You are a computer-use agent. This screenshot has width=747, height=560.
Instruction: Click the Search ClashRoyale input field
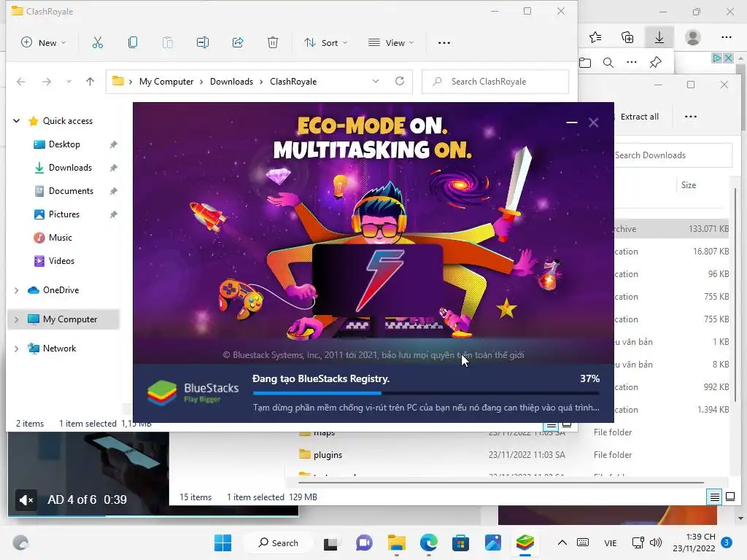(495, 82)
